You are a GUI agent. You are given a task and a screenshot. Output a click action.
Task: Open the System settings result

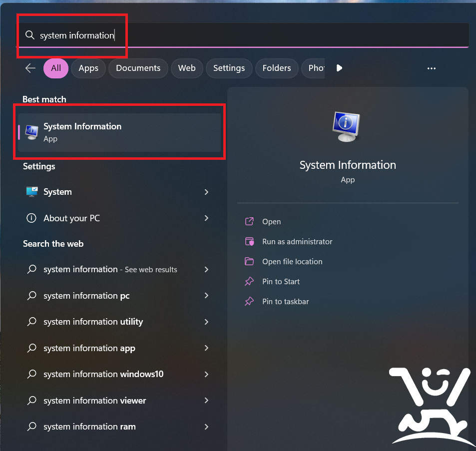tap(119, 192)
